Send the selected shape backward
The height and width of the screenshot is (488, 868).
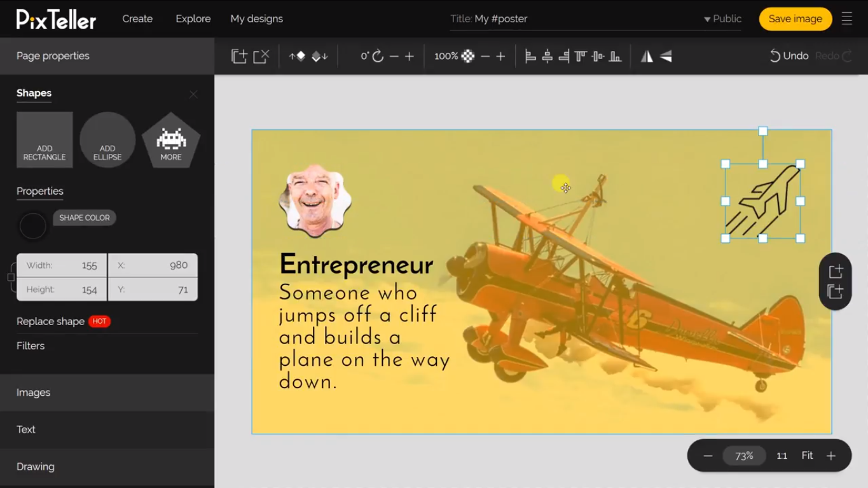click(x=319, y=56)
